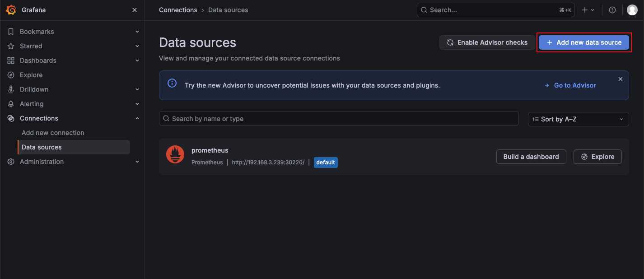Image resolution: width=644 pixels, height=279 pixels.
Task: Dismiss the Advisor banner
Action: (621, 79)
